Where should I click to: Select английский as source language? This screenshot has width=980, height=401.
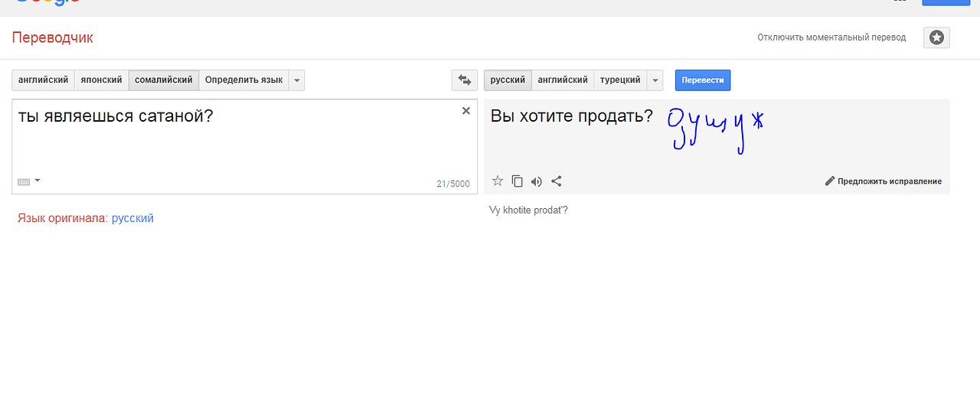point(43,80)
